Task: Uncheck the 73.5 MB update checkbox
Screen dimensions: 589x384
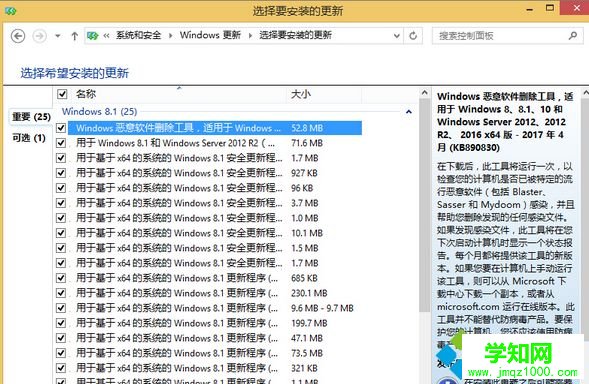Action: (x=61, y=354)
